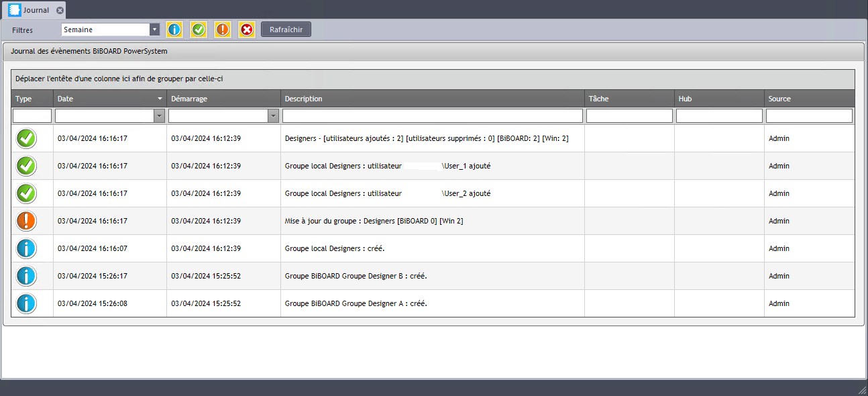Click Admin source in 'Mise à jour du groupe' row
This screenshot has height=396, width=868.
pos(779,221)
